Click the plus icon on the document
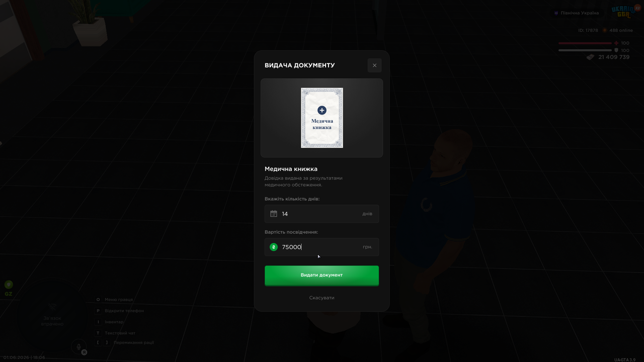Screen dimensions: 644x362 click(322, 110)
